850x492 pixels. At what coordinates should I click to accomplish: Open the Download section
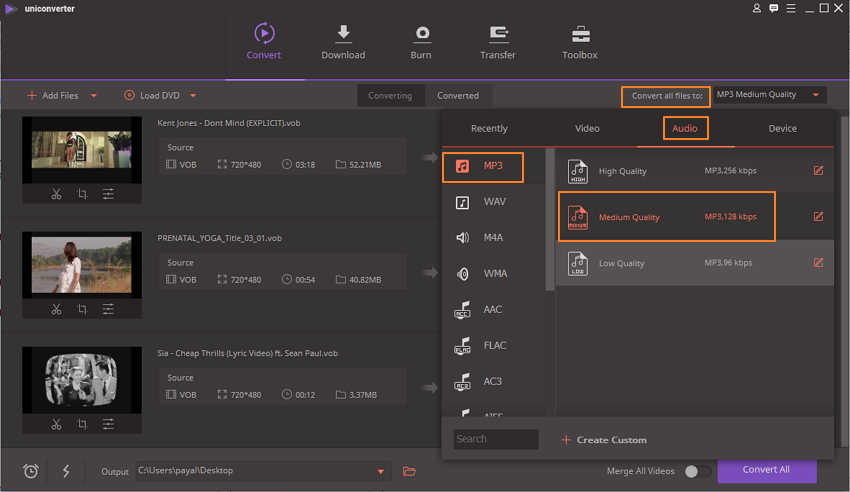click(x=343, y=41)
